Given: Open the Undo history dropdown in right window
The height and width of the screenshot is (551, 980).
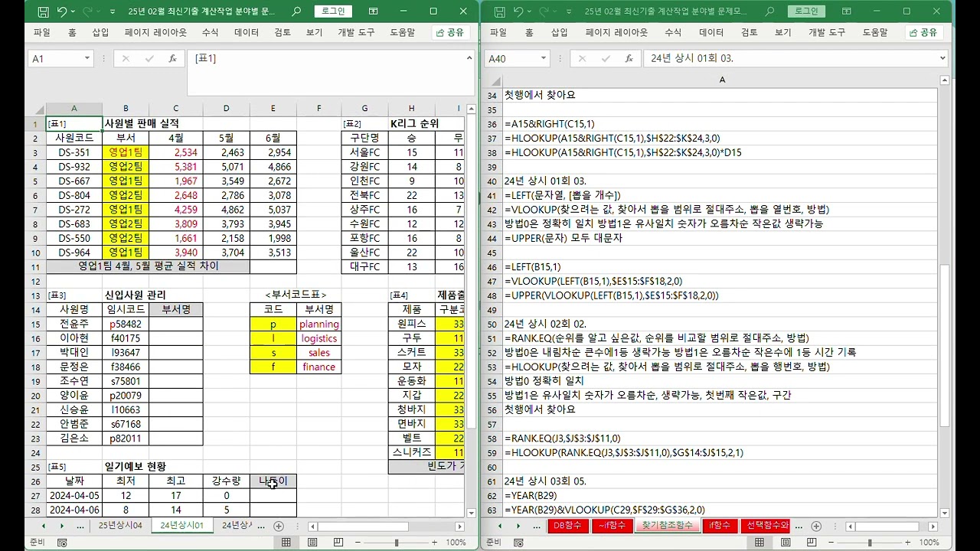Looking at the screenshot, I should coord(529,11).
